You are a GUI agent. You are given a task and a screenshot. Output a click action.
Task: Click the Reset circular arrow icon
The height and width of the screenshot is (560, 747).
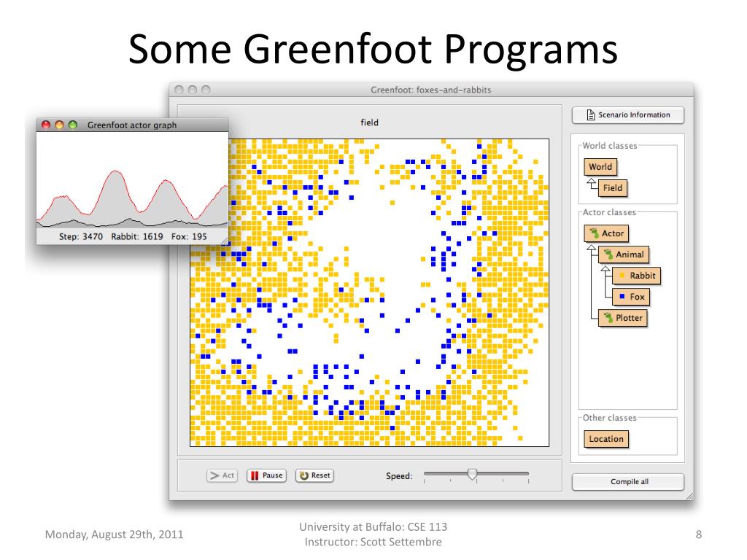pyautogui.click(x=304, y=475)
